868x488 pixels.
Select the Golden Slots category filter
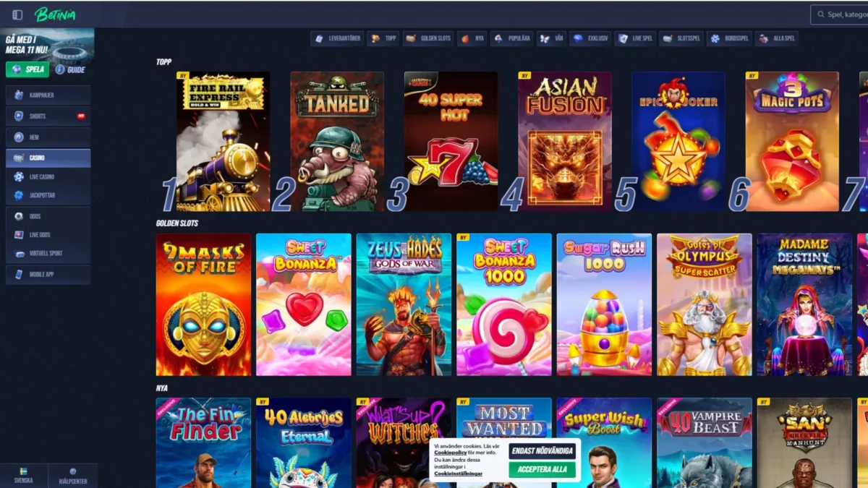coord(428,38)
